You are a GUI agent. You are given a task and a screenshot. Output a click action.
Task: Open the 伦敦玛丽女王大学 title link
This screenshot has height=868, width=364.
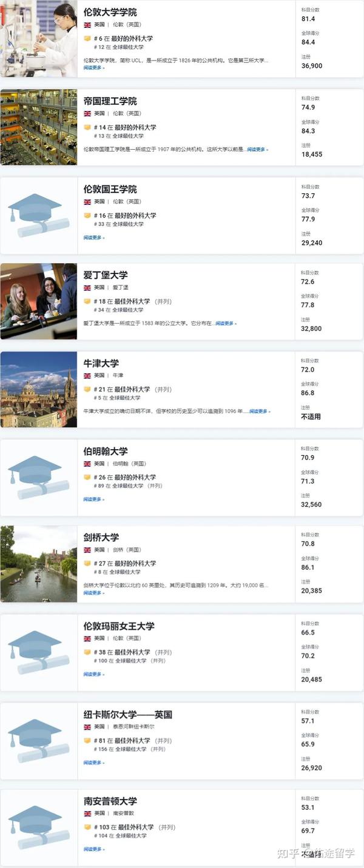pos(119,626)
